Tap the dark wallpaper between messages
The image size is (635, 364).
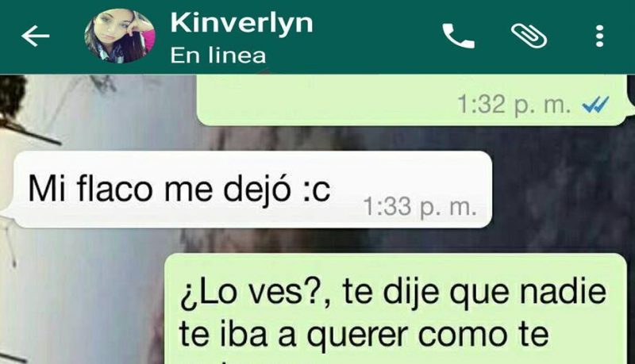coord(559,188)
